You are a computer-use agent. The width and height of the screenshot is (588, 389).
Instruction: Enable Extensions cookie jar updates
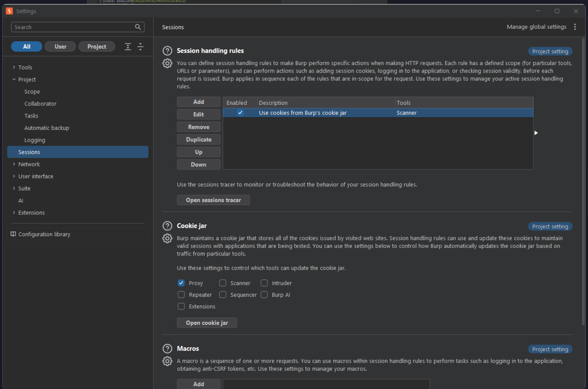point(181,306)
